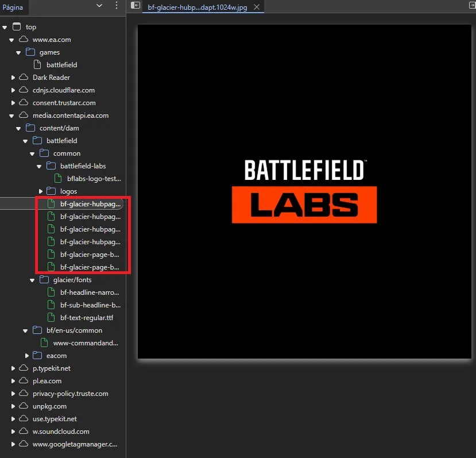Click the Battlefield Labs image preview
The width and height of the screenshot is (476, 458).
click(x=304, y=191)
